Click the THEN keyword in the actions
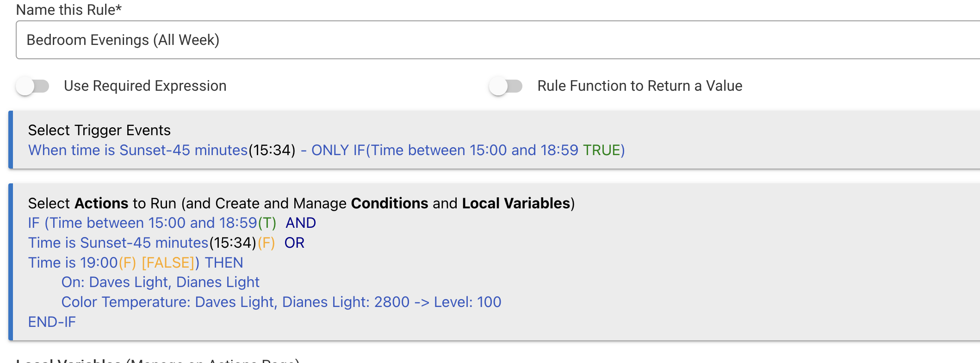Image resolution: width=980 pixels, height=363 pixels. 224,263
